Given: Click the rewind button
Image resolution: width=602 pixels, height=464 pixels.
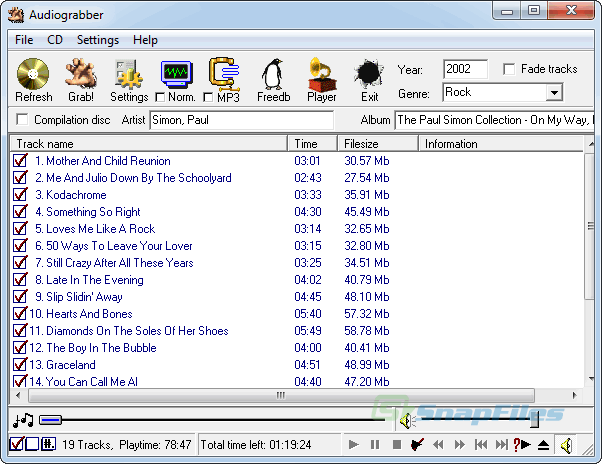Looking at the screenshot, I should click(x=438, y=444).
